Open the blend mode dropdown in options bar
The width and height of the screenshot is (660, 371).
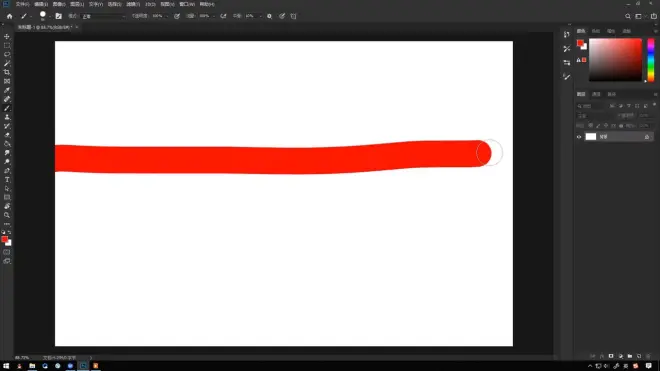pos(104,16)
